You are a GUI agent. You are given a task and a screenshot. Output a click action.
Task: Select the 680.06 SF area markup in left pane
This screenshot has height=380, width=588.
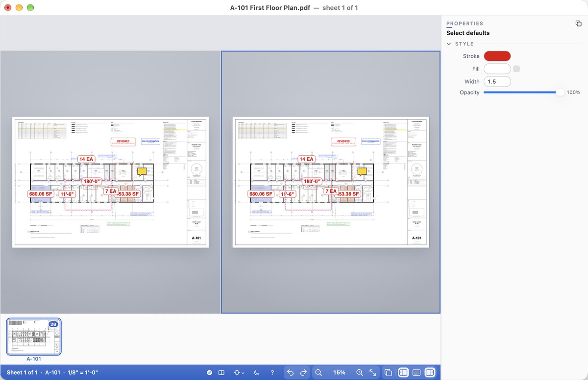(41, 194)
